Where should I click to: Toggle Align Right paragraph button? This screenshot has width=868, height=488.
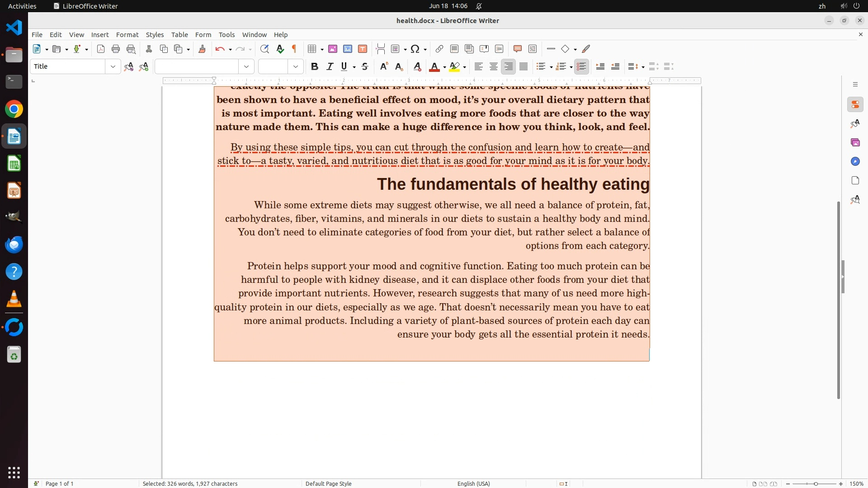point(509,67)
